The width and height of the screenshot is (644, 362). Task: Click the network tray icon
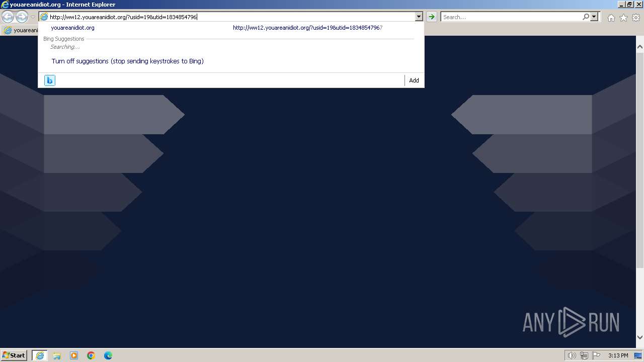(584, 355)
